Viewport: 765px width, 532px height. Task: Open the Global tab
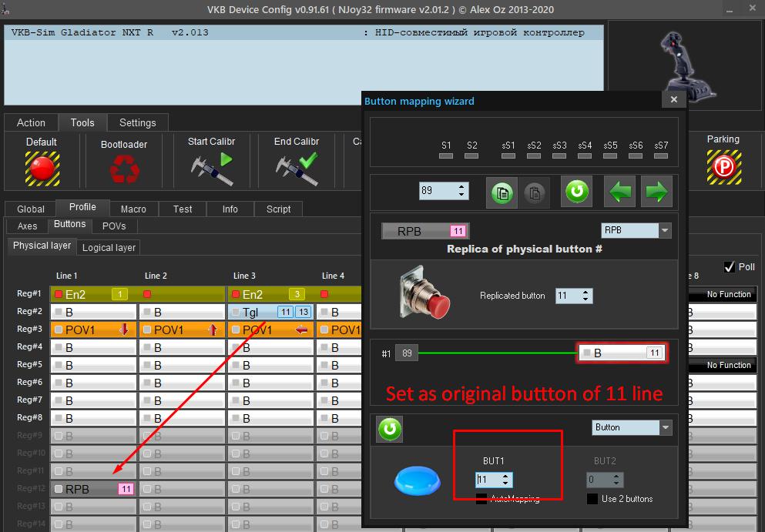pyautogui.click(x=31, y=209)
